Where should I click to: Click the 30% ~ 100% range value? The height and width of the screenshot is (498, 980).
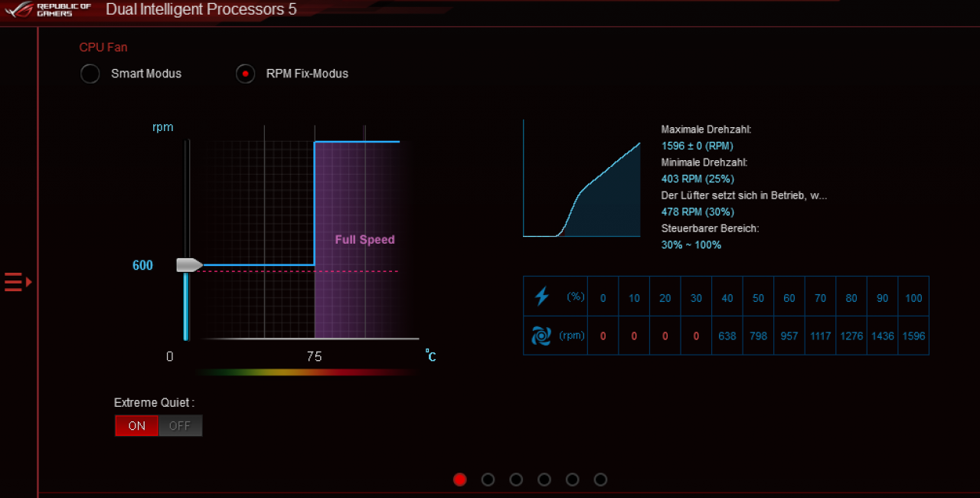coord(691,245)
